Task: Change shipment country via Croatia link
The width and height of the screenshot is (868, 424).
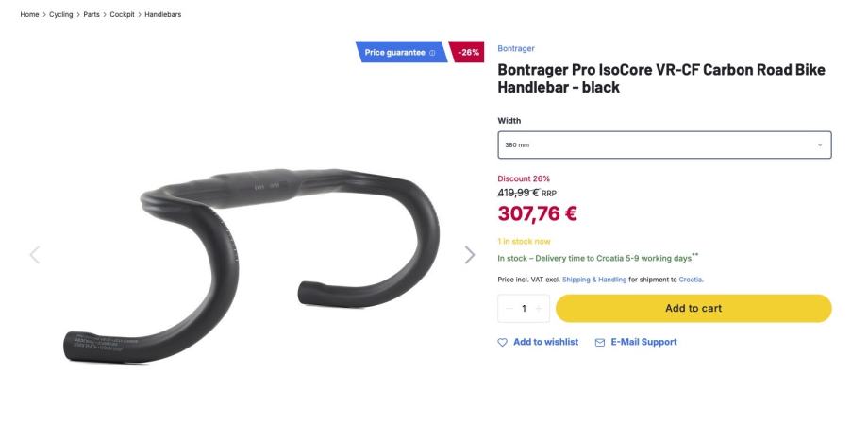Action: tap(691, 280)
